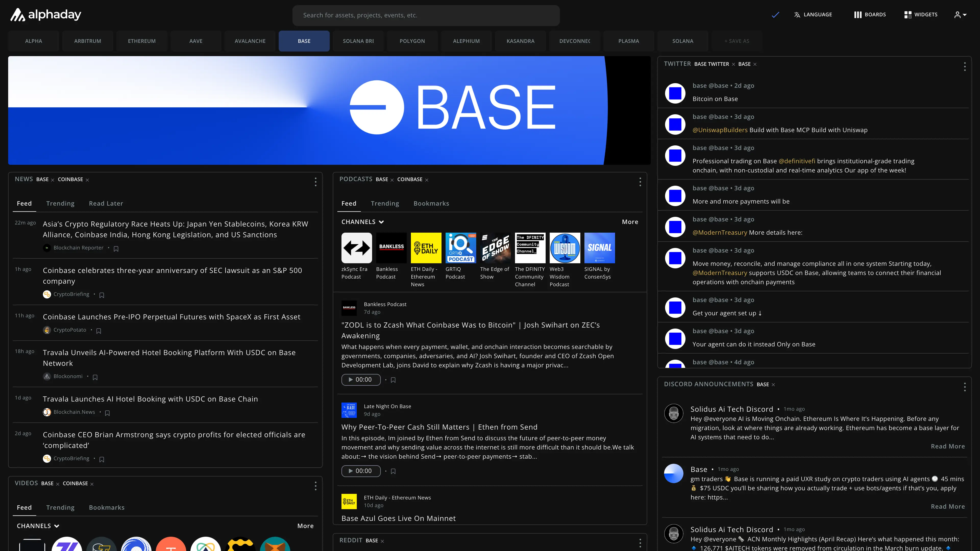Image resolution: width=980 pixels, height=551 pixels.
Task: Open Podcasts widget three-dot menu
Action: pyautogui.click(x=640, y=182)
